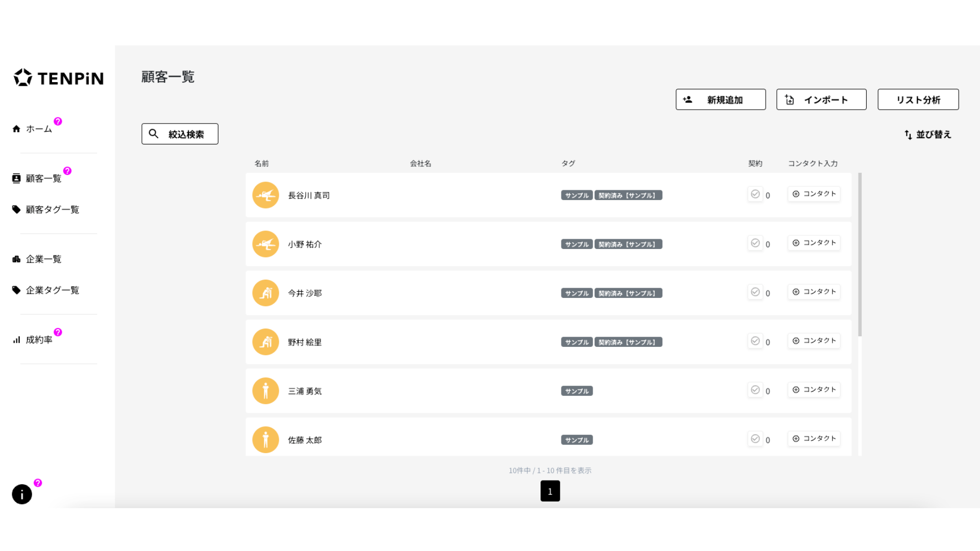The image size is (980, 551).
Task: Click the avatar icon for 今井 沙耶
Action: (265, 293)
